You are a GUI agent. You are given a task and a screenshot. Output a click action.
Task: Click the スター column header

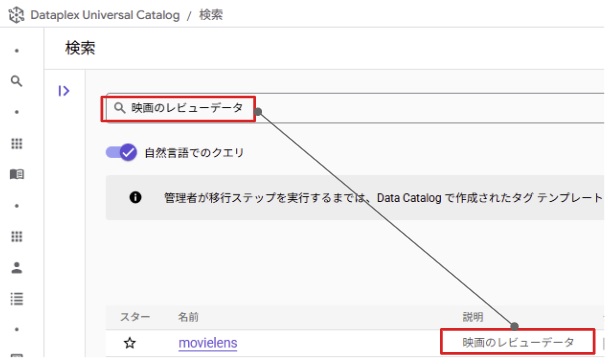click(135, 317)
